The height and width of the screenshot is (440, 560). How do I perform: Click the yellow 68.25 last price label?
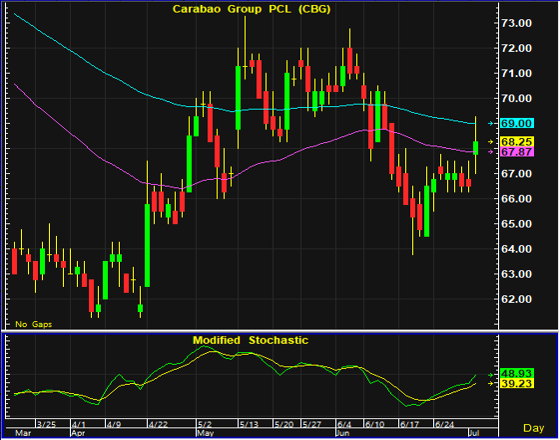[x=517, y=141]
